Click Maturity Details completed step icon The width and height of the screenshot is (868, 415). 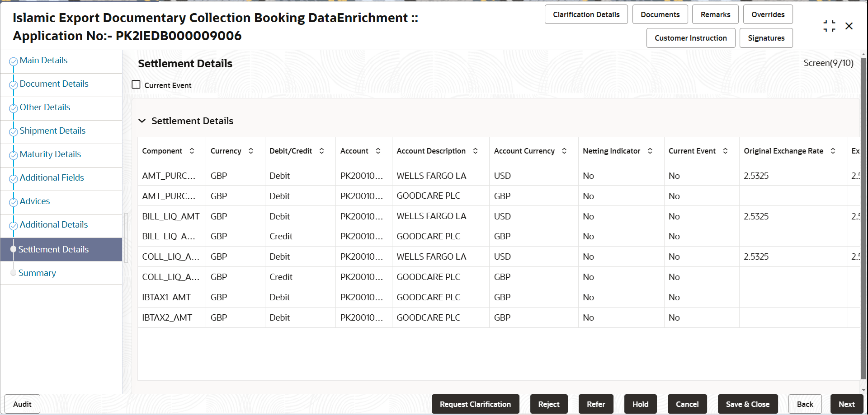(x=14, y=155)
